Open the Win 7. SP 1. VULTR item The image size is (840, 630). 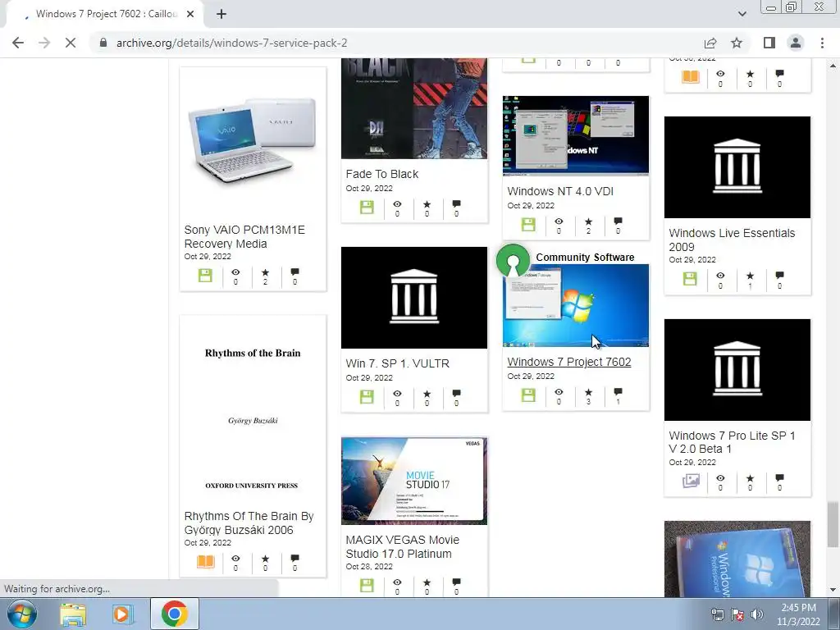398,363
